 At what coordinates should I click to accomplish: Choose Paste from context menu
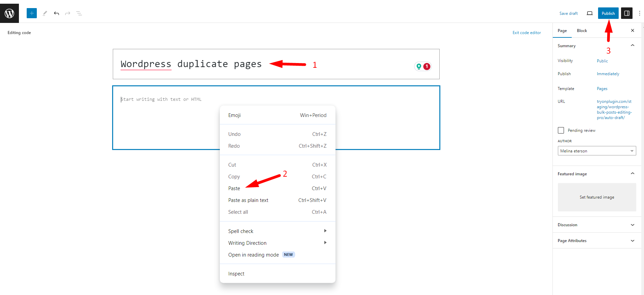tap(278, 188)
